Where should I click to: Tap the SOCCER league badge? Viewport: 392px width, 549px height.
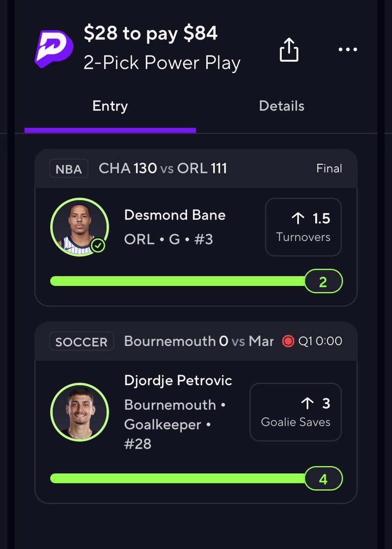[81, 342]
